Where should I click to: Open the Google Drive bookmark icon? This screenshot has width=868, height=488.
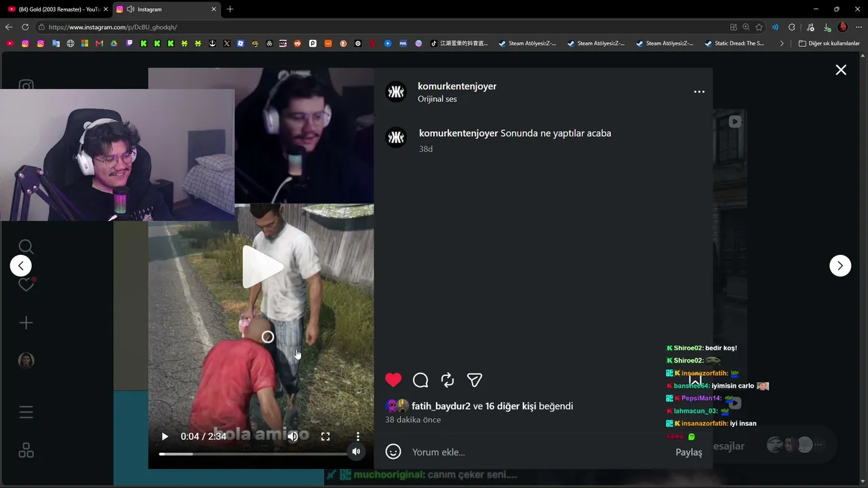(x=114, y=43)
